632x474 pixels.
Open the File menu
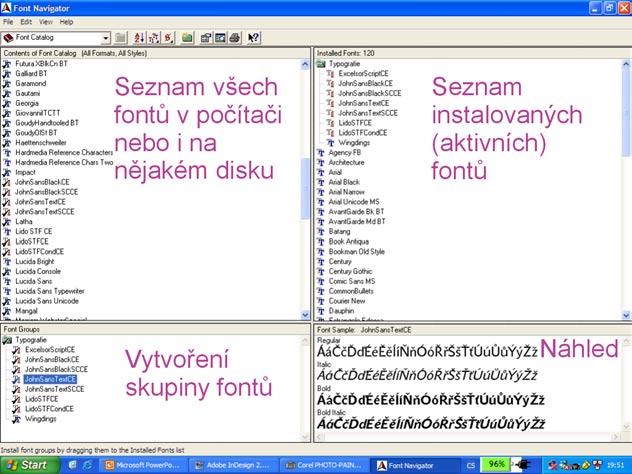(x=8, y=22)
